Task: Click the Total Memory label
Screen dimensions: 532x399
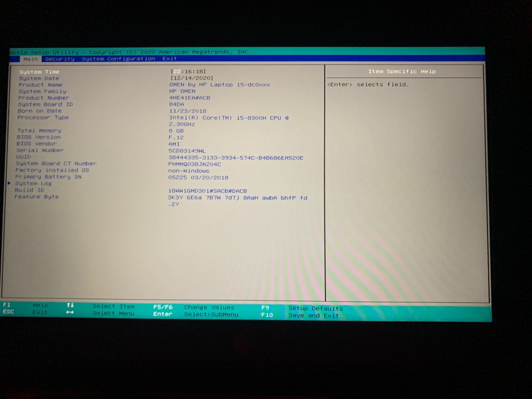Action: point(39,131)
